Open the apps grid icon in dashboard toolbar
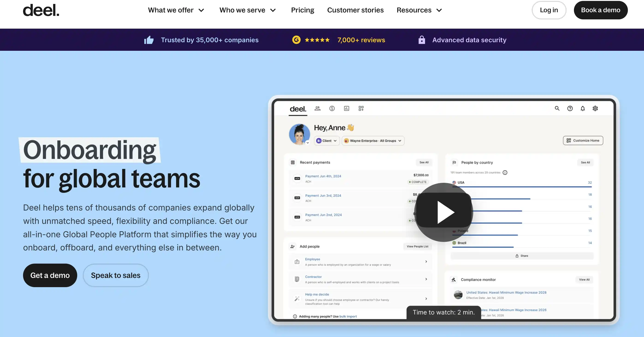This screenshot has width=644, height=337. [361, 108]
